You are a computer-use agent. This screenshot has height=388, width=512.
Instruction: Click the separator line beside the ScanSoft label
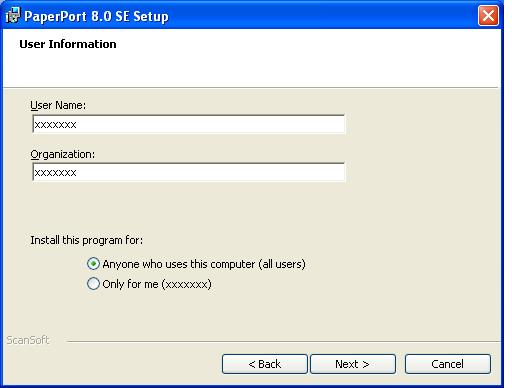(283, 341)
